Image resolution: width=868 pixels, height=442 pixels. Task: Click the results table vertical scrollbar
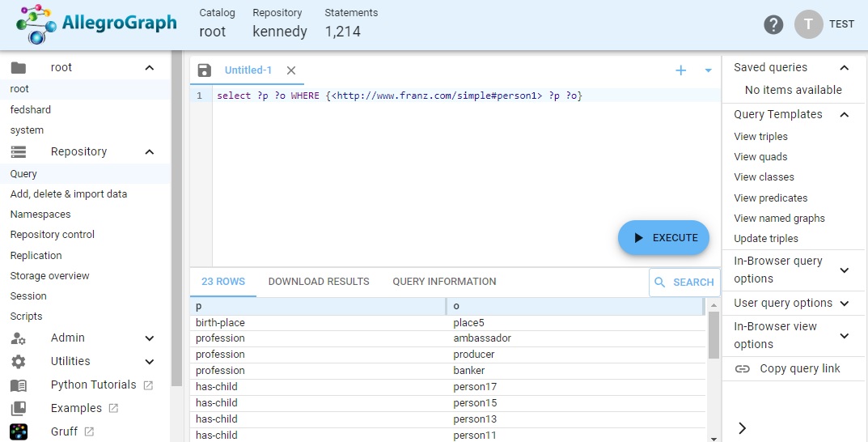tap(713, 336)
